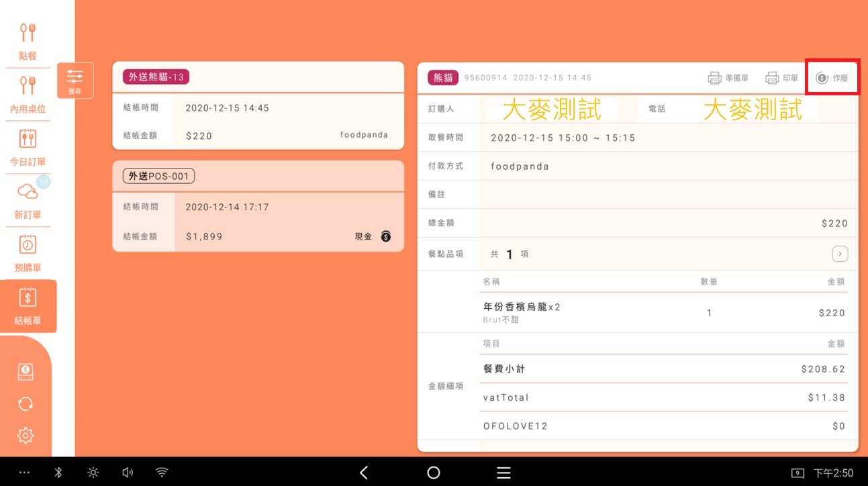Open 今日訂單 today's orders
Viewport: 868px width, 486px height.
point(28,146)
